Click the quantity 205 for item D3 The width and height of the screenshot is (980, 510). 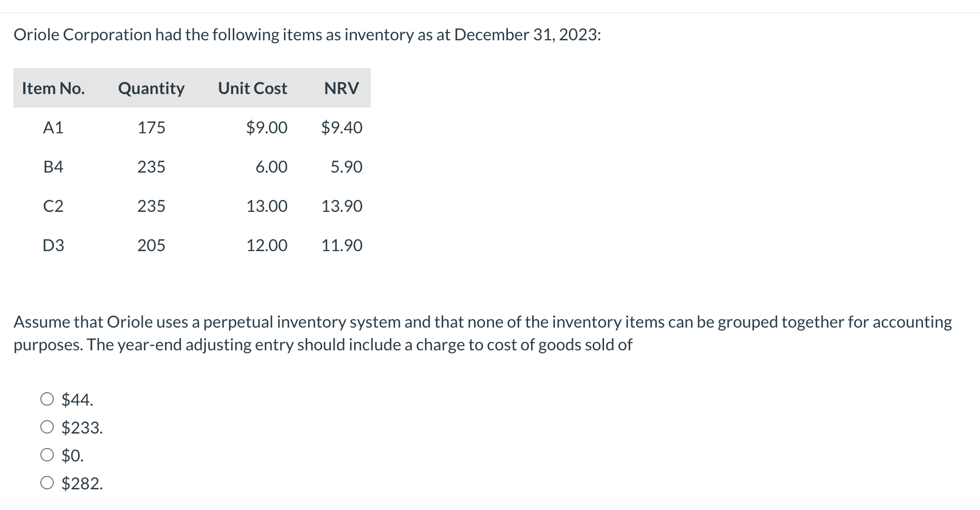click(151, 245)
